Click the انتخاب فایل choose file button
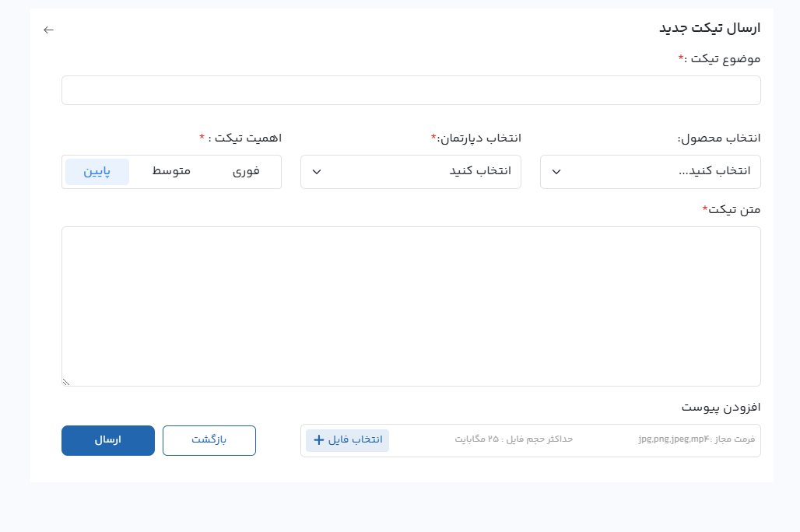 (x=348, y=440)
